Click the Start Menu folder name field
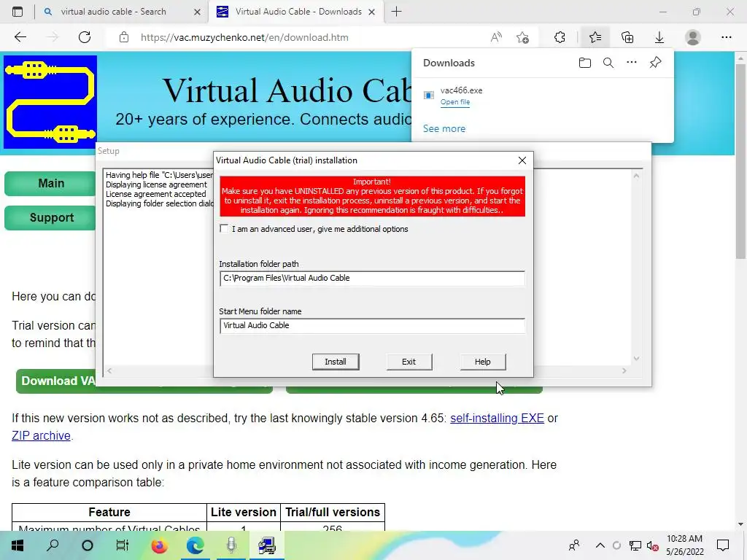 pos(372,326)
